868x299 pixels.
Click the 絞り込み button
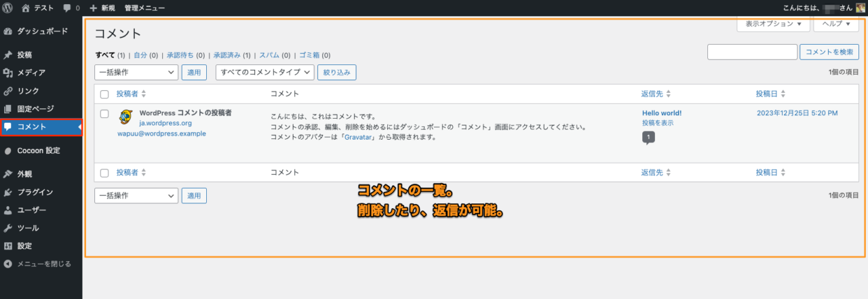[x=337, y=72]
